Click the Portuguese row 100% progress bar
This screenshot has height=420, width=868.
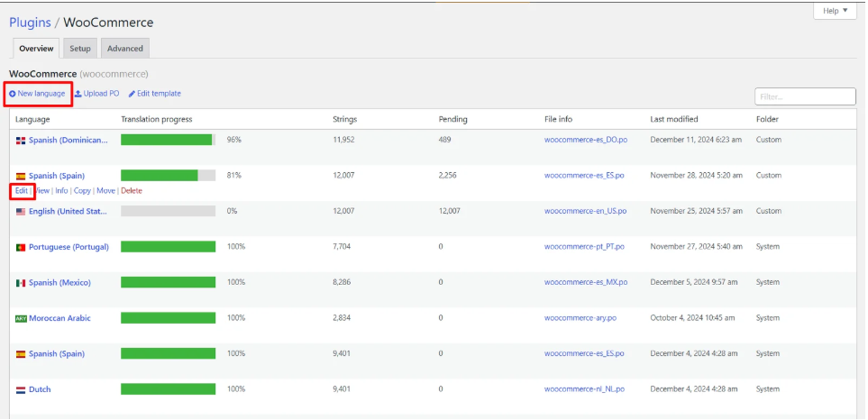coord(169,247)
